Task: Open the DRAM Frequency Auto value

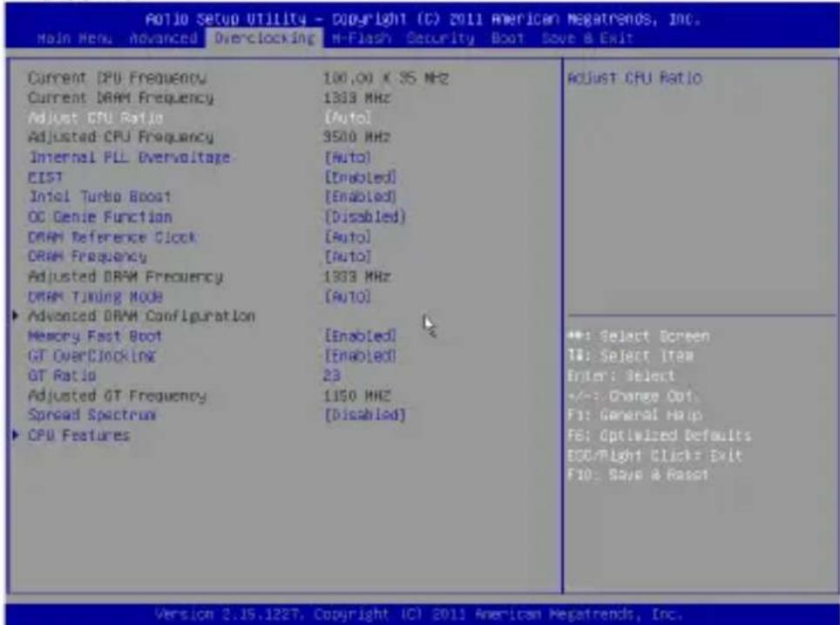Action: tap(348, 257)
